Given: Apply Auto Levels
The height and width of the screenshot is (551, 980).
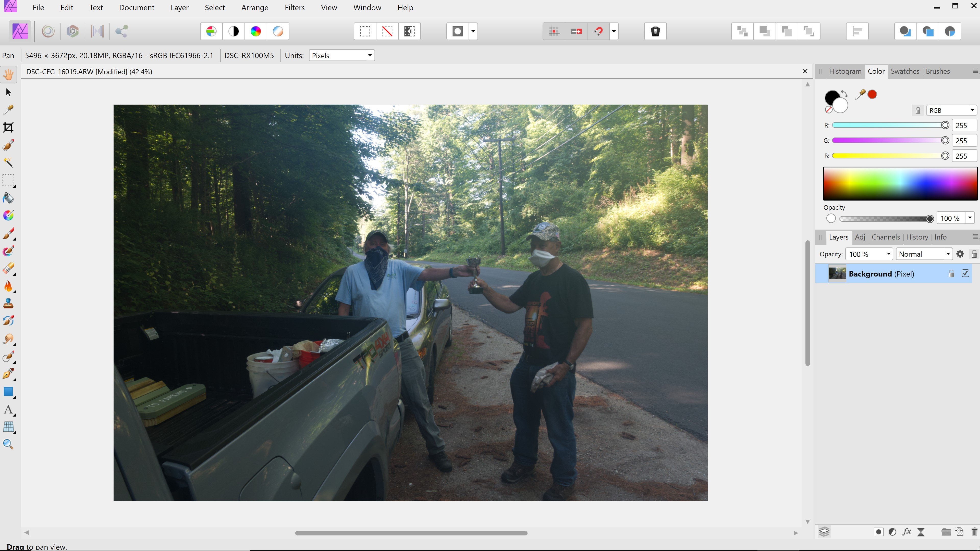Looking at the screenshot, I should (x=212, y=31).
